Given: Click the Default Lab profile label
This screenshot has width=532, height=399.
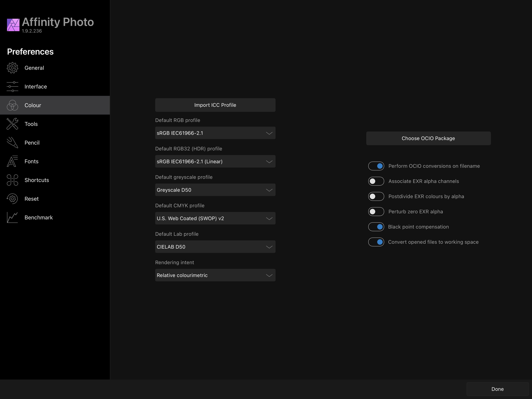Looking at the screenshot, I should [177, 234].
